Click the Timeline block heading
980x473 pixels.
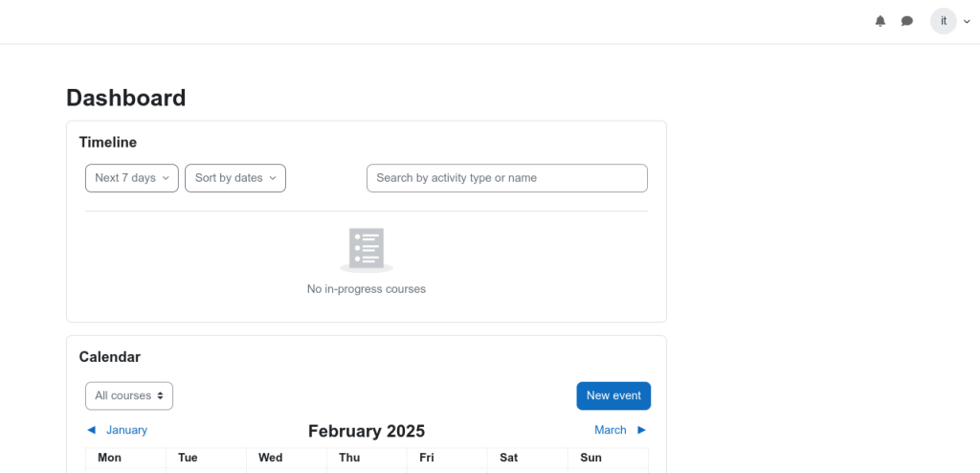[x=107, y=142]
